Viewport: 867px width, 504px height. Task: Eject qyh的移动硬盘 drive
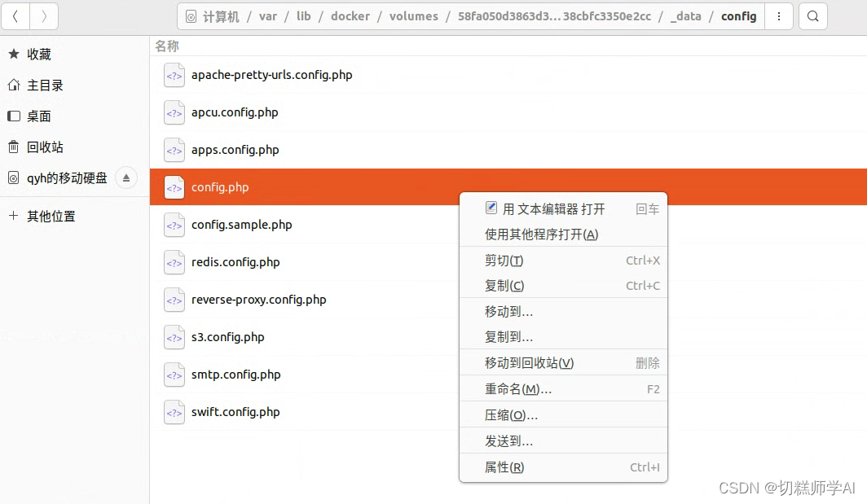tap(126, 178)
